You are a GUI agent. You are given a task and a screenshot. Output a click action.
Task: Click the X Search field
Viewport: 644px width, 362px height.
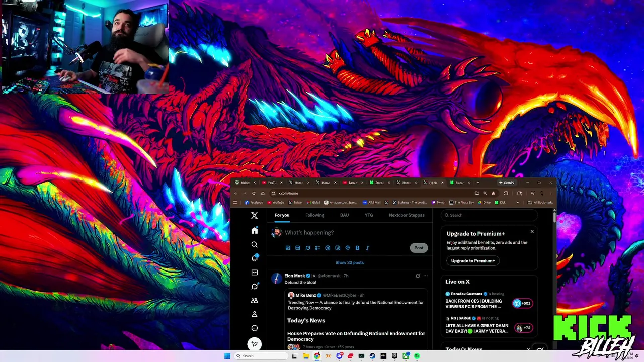point(489,215)
